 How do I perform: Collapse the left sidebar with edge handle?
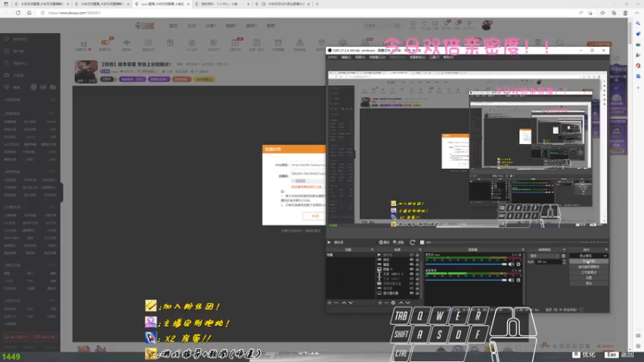[x=62, y=191]
